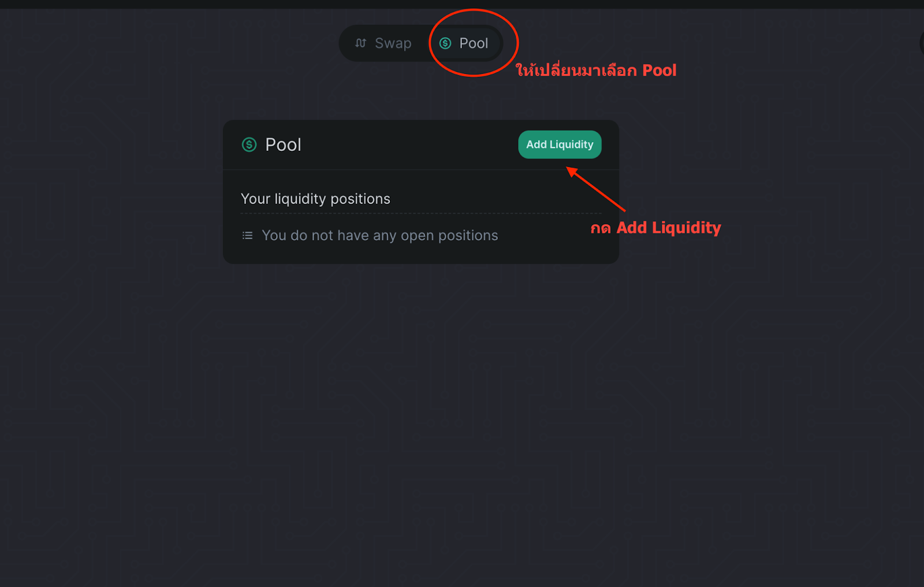Click the red Thai annotation beside the tabs

595,70
